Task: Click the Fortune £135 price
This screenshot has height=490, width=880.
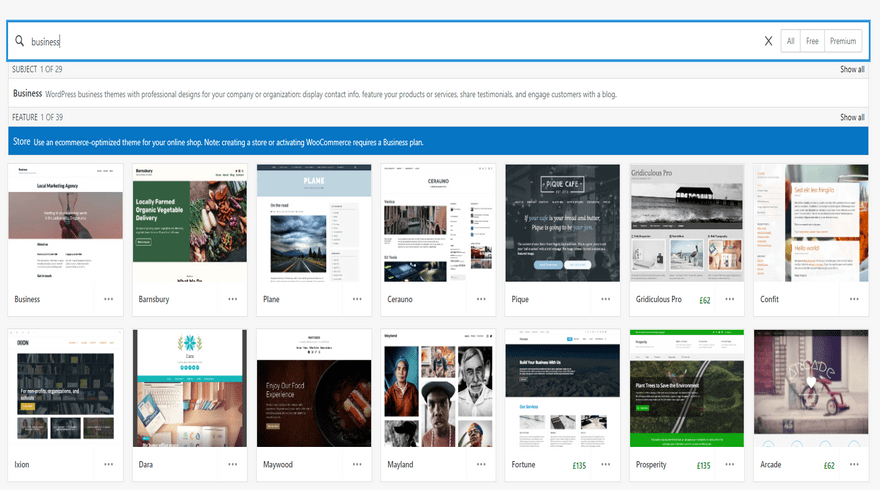Action: pyautogui.click(x=579, y=465)
